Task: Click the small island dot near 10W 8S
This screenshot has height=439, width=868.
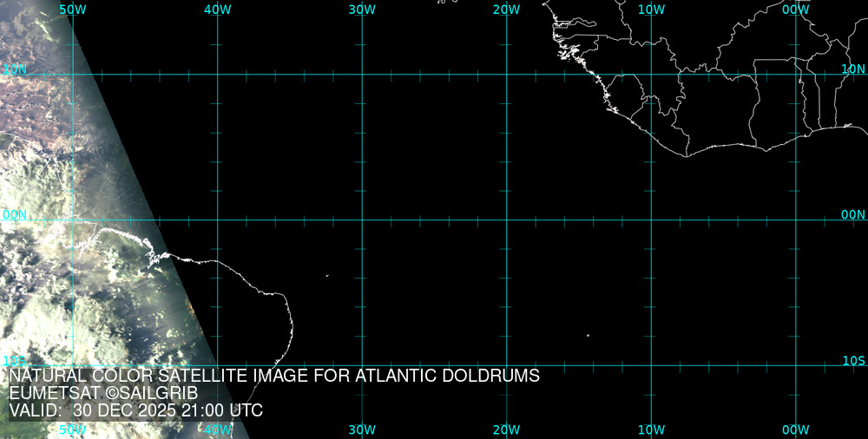Action: (x=588, y=336)
